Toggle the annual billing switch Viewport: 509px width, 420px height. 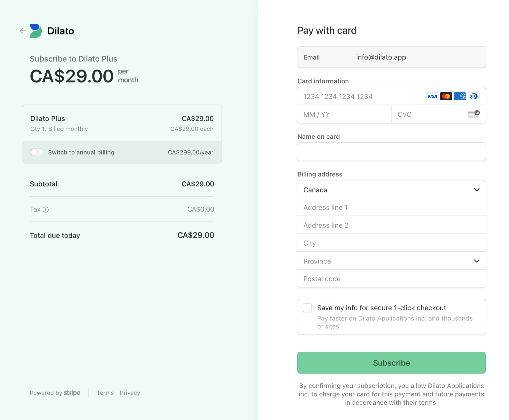pos(37,152)
